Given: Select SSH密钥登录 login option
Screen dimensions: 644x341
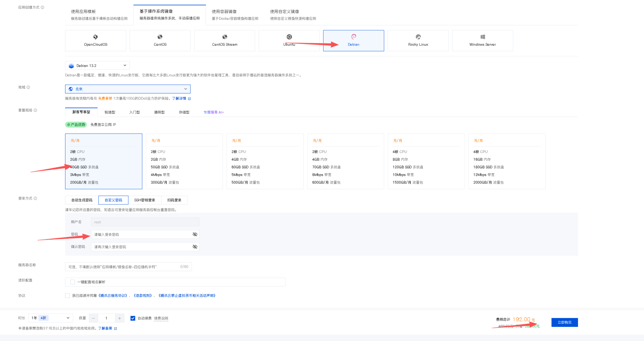Looking at the screenshot, I should [145, 200].
